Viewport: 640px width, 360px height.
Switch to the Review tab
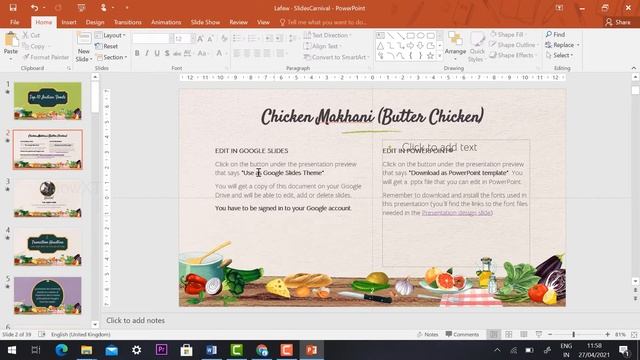238,22
